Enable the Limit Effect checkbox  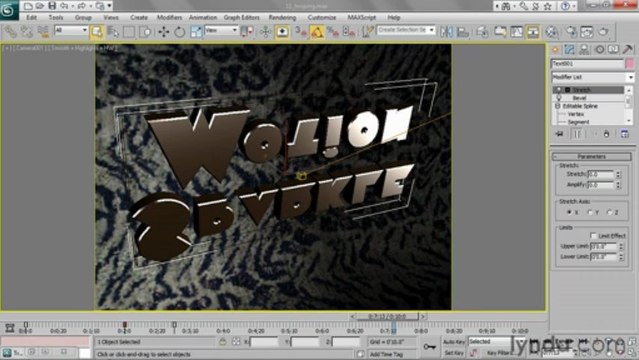[x=593, y=236]
